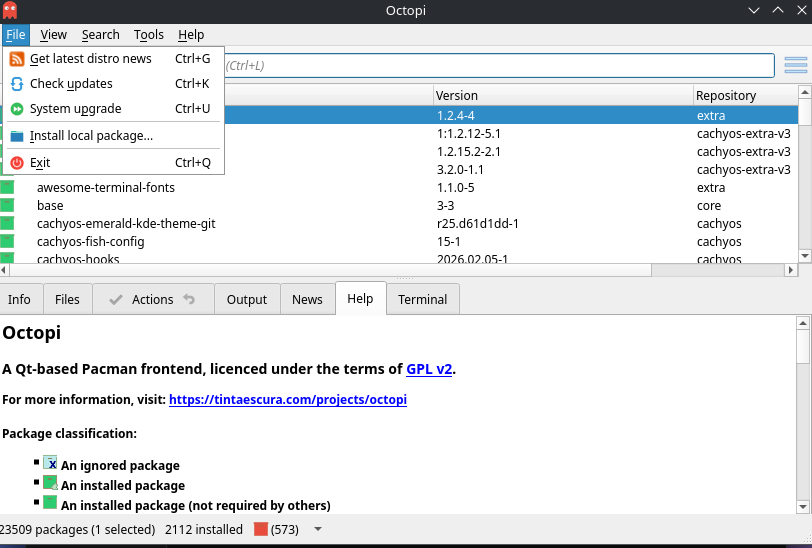Click the blue refresh icon for Check updates
Image resolution: width=812 pixels, height=548 pixels.
pos(17,84)
